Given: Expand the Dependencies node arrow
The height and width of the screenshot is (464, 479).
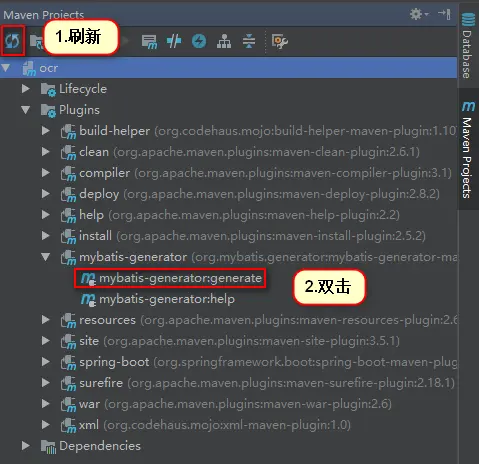Looking at the screenshot, I should click(x=25, y=446).
